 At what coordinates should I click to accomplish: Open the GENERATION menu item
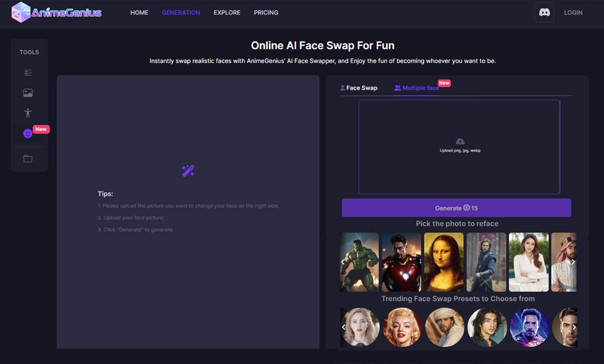pyautogui.click(x=181, y=12)
